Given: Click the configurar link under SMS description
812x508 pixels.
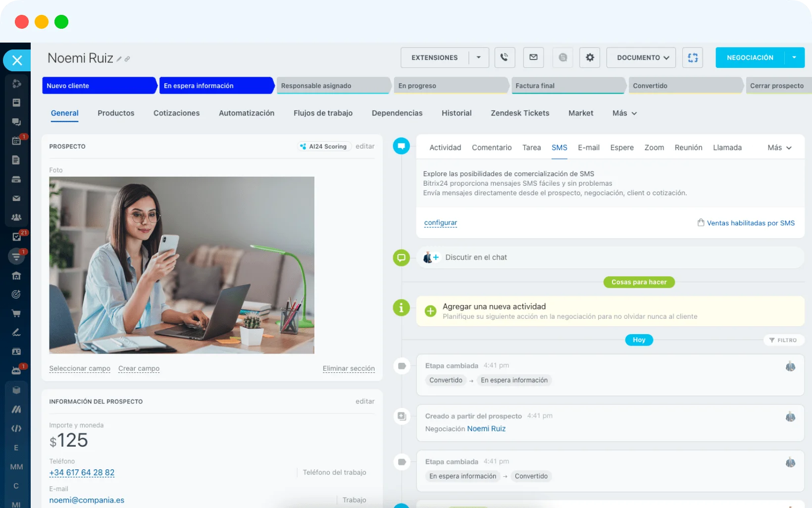Looking at the screenshot, I should tap(440, 222).
